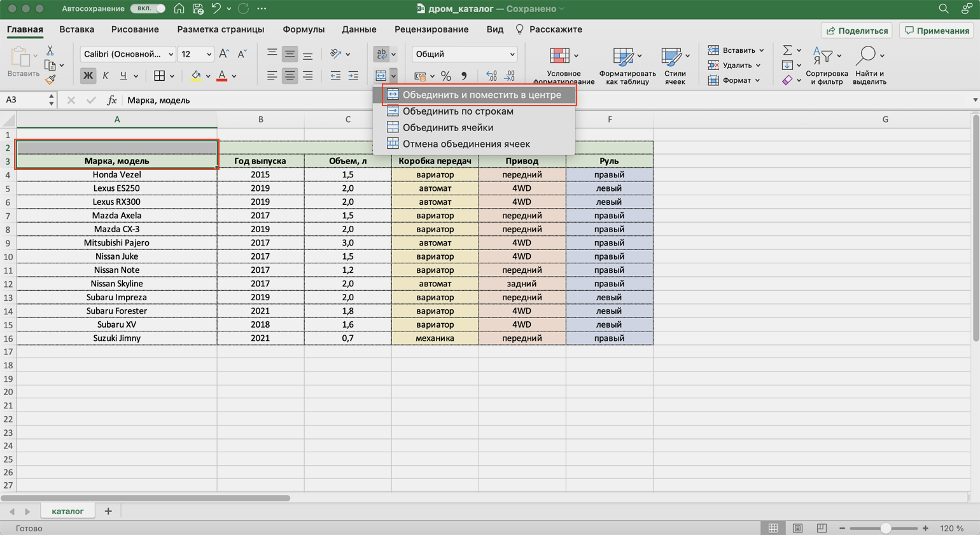Select Объединить ячейки option
Image resolution: width=980 pixels, height=535 pixels.
(x=474, y=127)
